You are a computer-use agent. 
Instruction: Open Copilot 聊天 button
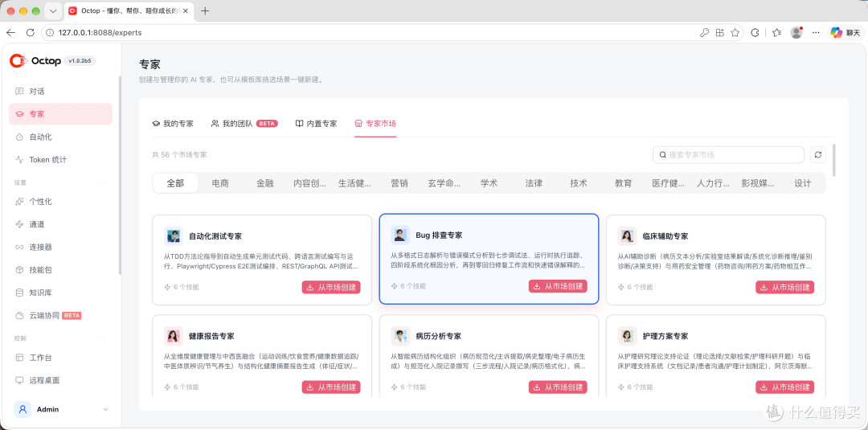coord(845,33)
